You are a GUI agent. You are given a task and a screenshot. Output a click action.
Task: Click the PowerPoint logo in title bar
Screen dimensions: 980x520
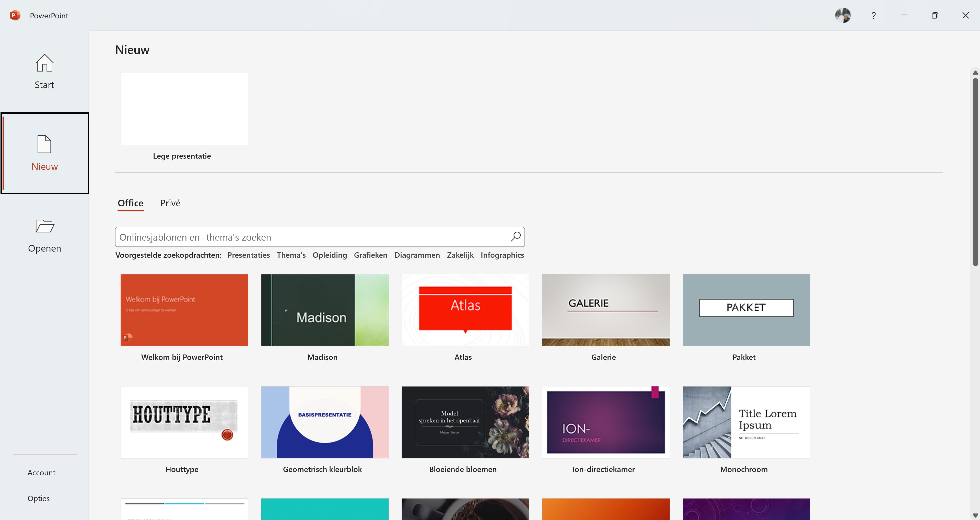click(15, 16)
